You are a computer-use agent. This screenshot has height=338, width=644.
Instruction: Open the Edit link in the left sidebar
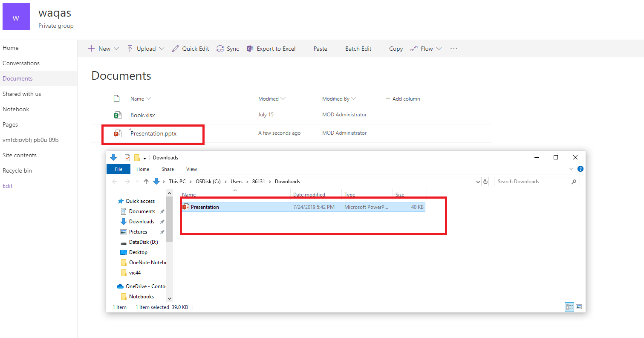coord(7,185)
